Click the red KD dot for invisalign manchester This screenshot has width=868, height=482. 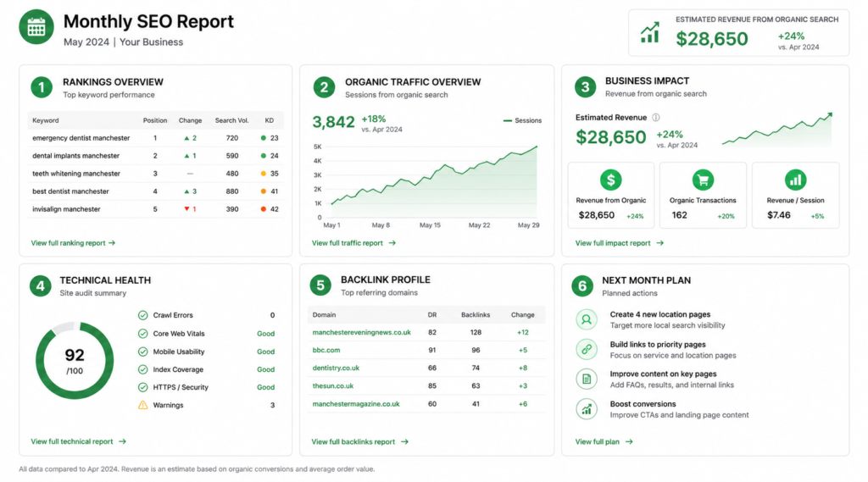point(264,209)
